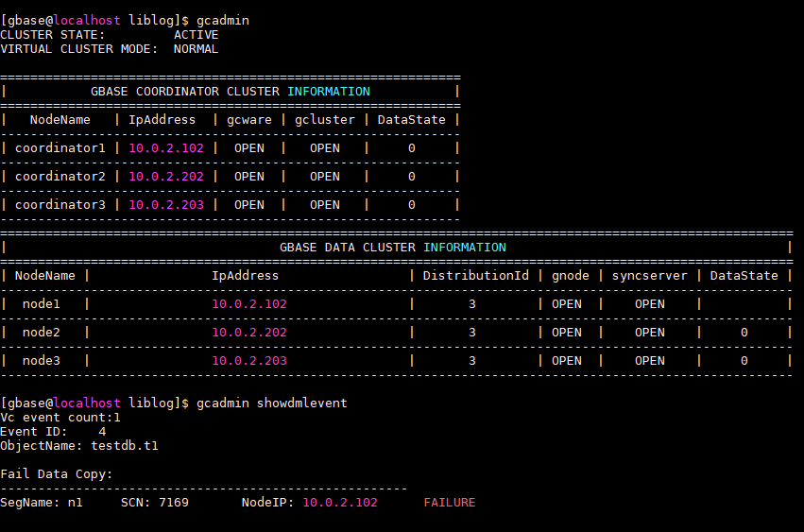Click the 'gcadmin' command on the first line
Viewport: 804px width, 532px height.
click(223, 21)
